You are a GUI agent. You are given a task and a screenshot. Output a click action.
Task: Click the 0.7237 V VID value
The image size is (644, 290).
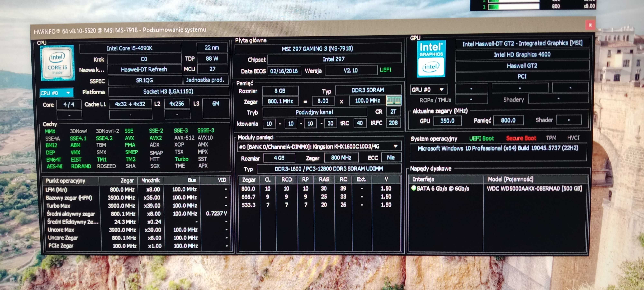click(x=217, y=213)
